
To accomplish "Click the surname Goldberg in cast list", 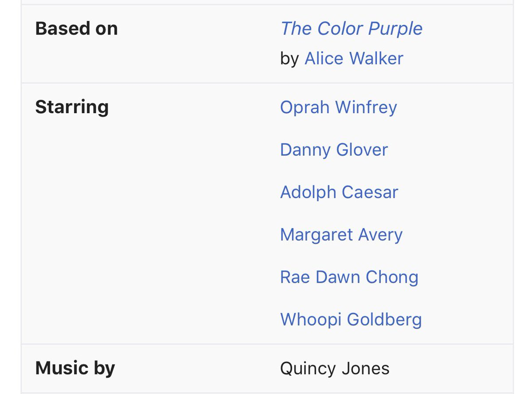I will (384, 320).
